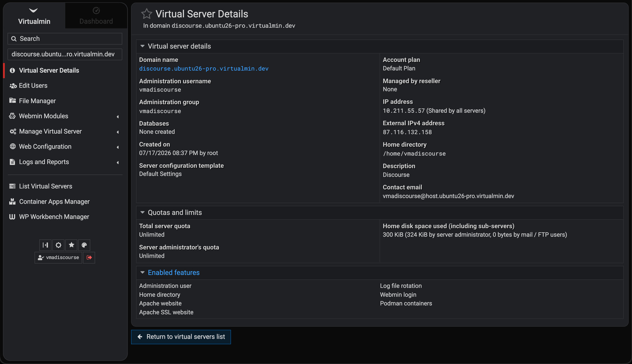632x364 pixels.
Task: Collapse the Virtual server details section
Action: click(x=143, y=46)
